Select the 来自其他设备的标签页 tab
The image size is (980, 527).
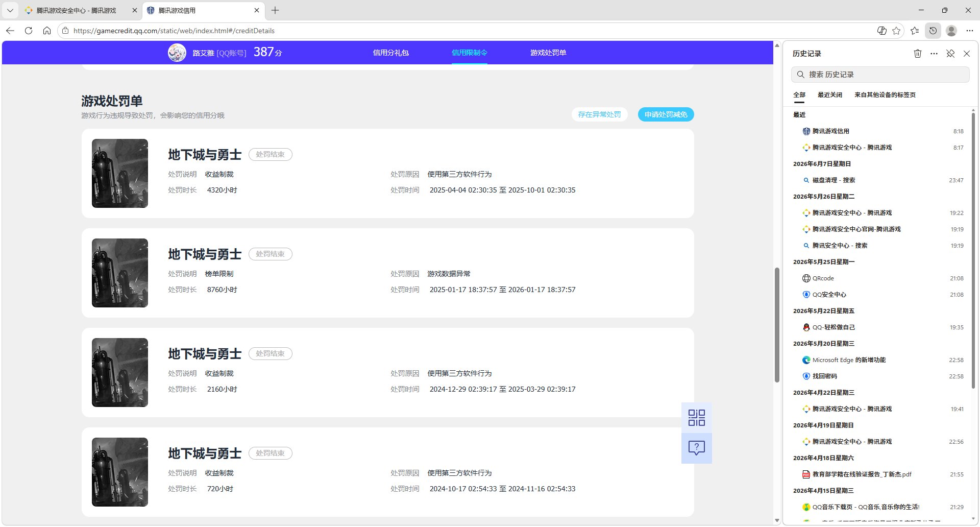[x=885, y=95]
